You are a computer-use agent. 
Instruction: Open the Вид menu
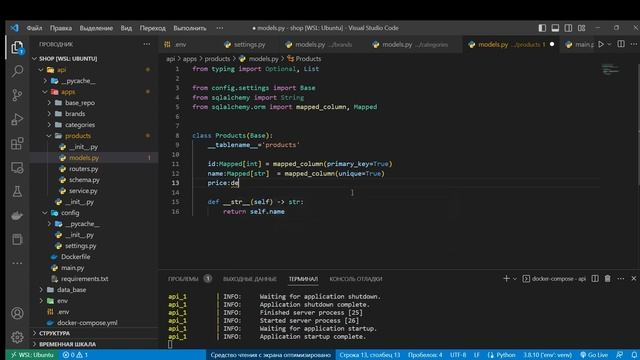(126, 28)
